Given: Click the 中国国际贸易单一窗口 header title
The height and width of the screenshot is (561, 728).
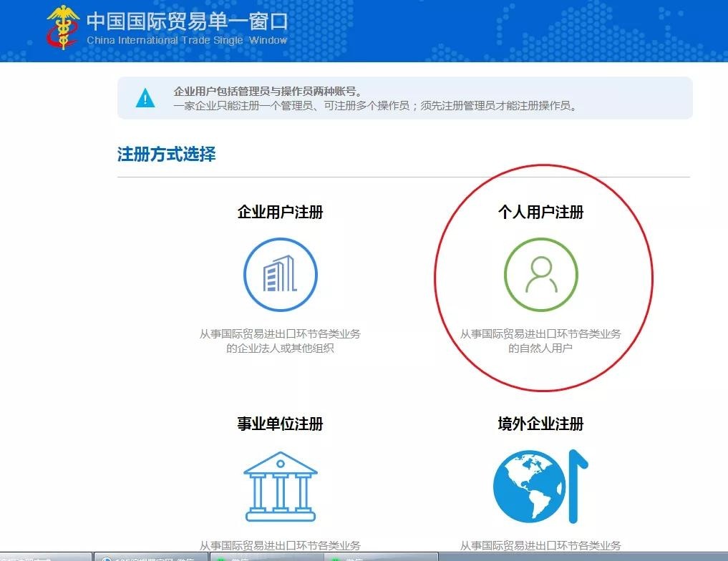Looking at the screenshot, I should point(187,21).
